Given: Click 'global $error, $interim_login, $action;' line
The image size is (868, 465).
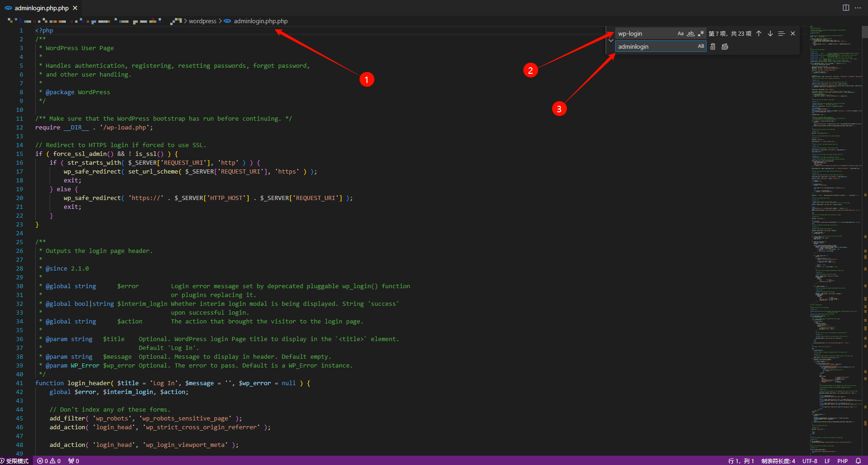Looking at the screenshot, I should pos(119,392).
